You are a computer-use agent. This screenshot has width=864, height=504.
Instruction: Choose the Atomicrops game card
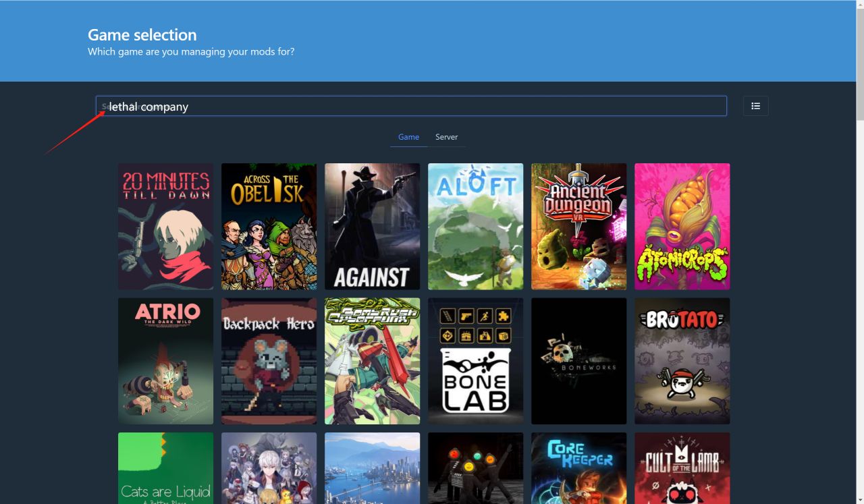[x=682, y=227]
